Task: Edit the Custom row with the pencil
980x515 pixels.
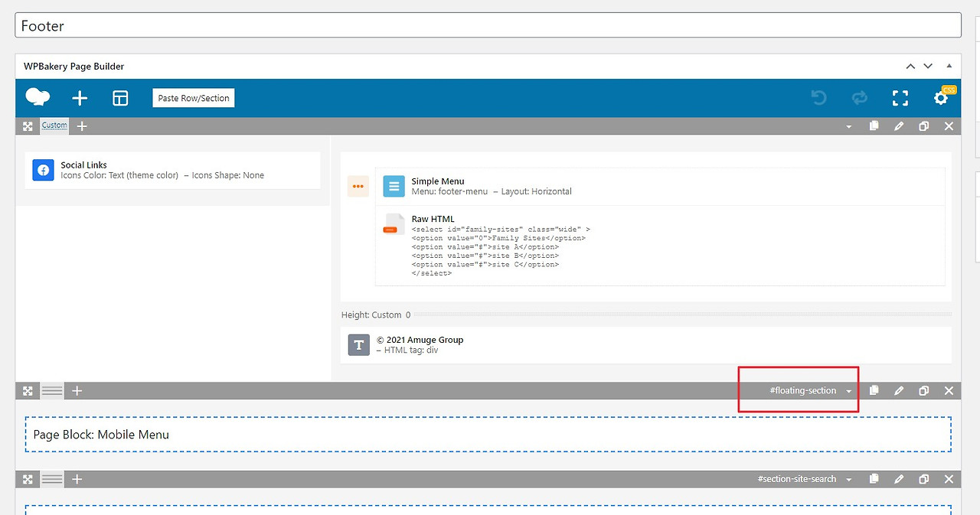Action: (x=899, y=126)
